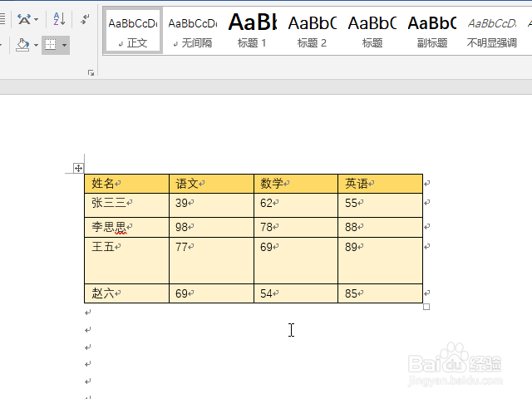This screenshot has height=399, width=532.
Task: Open the shading color dropdown arrow
Action: 36,45
